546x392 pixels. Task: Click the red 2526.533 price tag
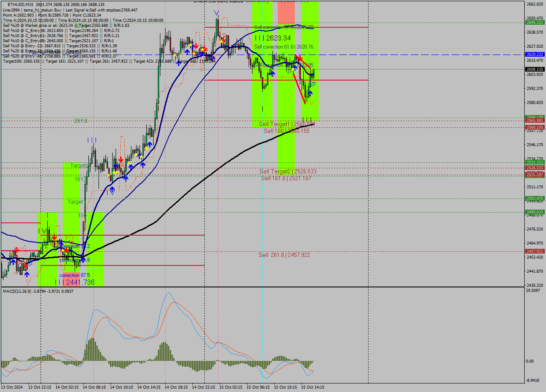pos(534,168)
